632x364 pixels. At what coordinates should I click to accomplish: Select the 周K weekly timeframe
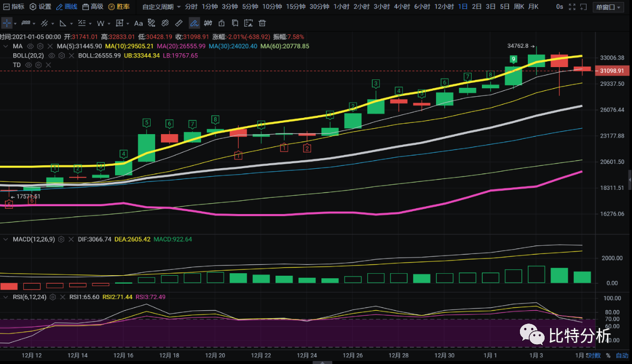[x=518, y=7]
